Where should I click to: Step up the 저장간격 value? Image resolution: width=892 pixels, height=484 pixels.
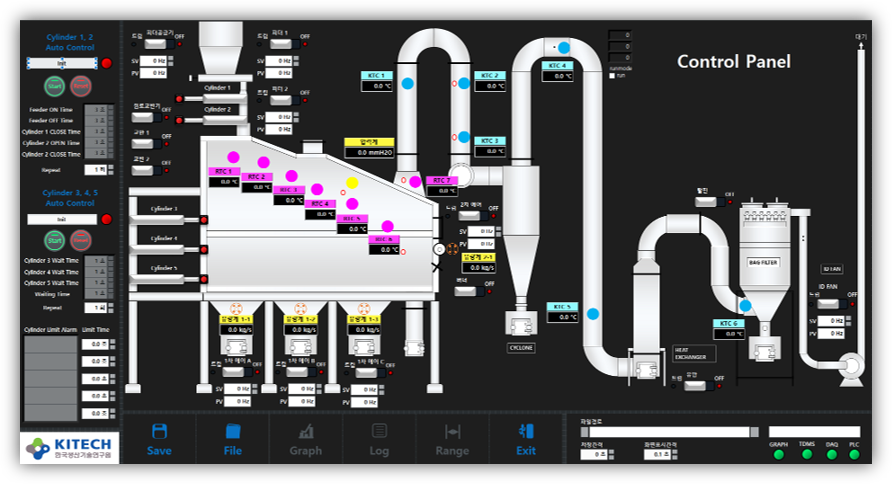click(611, 452)
